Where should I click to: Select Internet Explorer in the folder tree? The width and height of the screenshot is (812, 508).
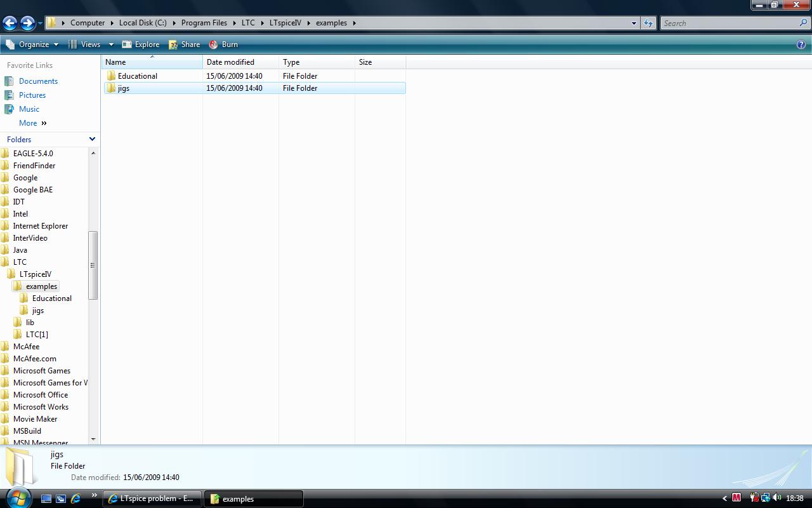[41, 226]
